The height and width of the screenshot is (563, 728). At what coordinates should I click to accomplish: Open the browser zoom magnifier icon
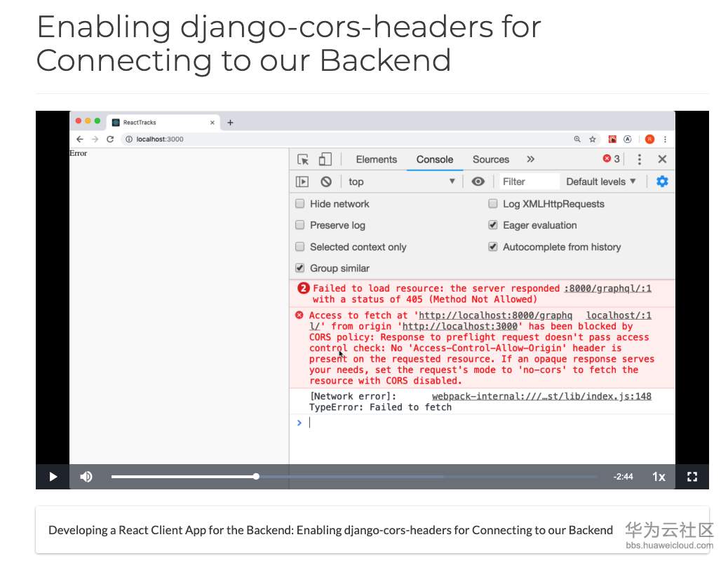[577, 140]
